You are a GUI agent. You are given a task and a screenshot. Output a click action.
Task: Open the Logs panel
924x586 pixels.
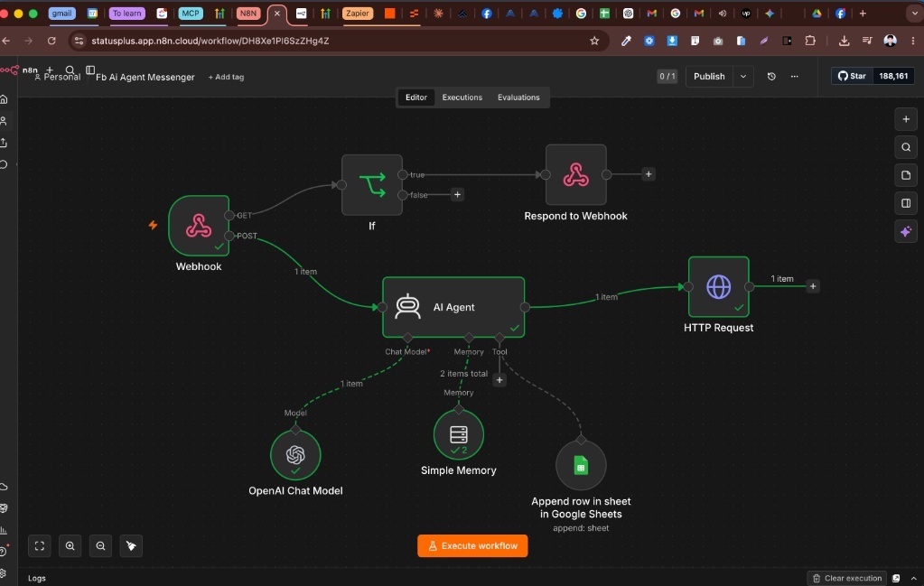coord(36,579)
